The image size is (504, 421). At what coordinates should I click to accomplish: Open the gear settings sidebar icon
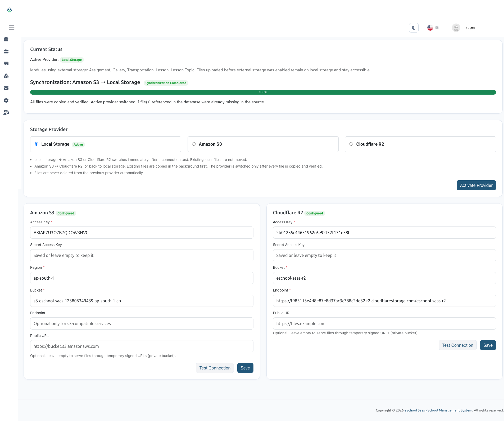pyautogui.click(x=6, y=100)
